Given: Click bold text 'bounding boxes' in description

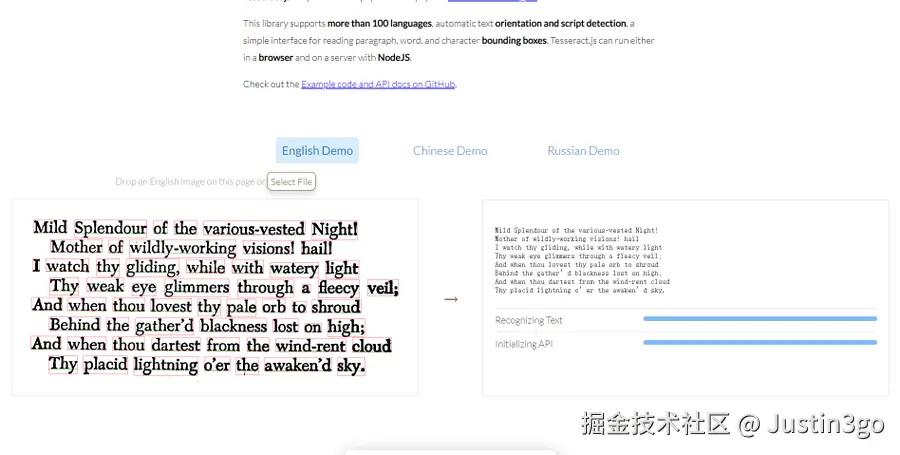Looking at the screenshot, I should click(x=514, y=41).
